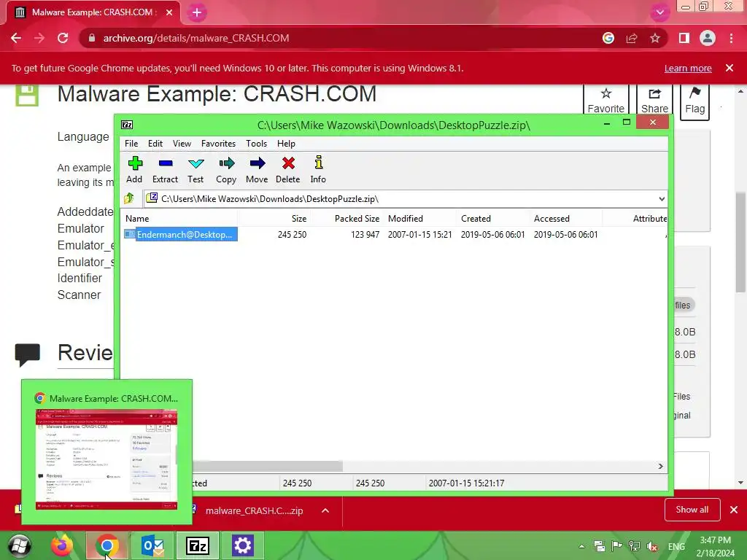
Task: Click the Extract toolbar icon
Action: click(x=166, y=169)
